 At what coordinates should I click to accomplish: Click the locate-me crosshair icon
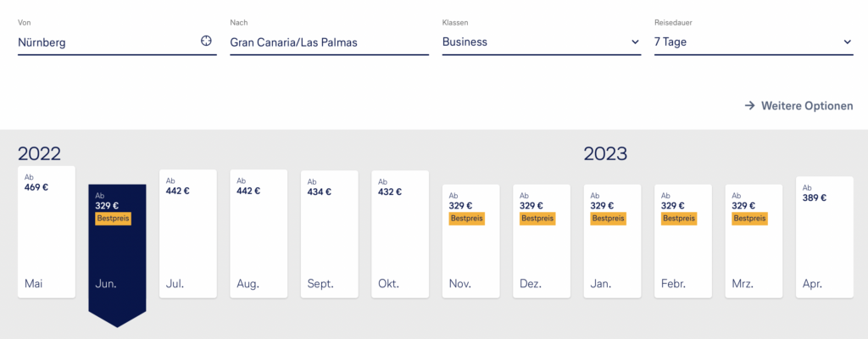click(206, 42)
